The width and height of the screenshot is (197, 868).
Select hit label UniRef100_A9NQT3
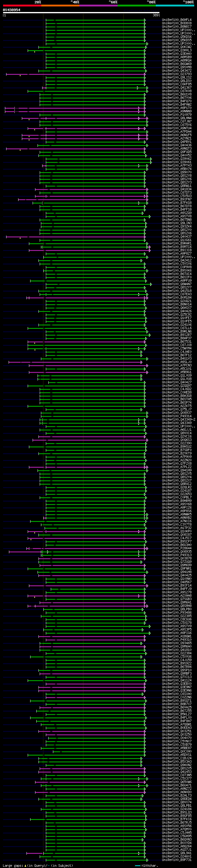pyautogui.click(x=177, y=149)
